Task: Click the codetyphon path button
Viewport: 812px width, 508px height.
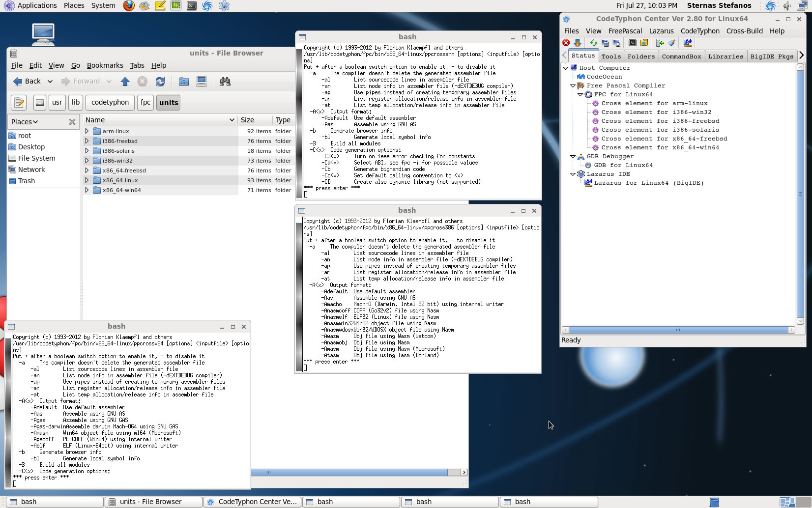Action: 110,102
